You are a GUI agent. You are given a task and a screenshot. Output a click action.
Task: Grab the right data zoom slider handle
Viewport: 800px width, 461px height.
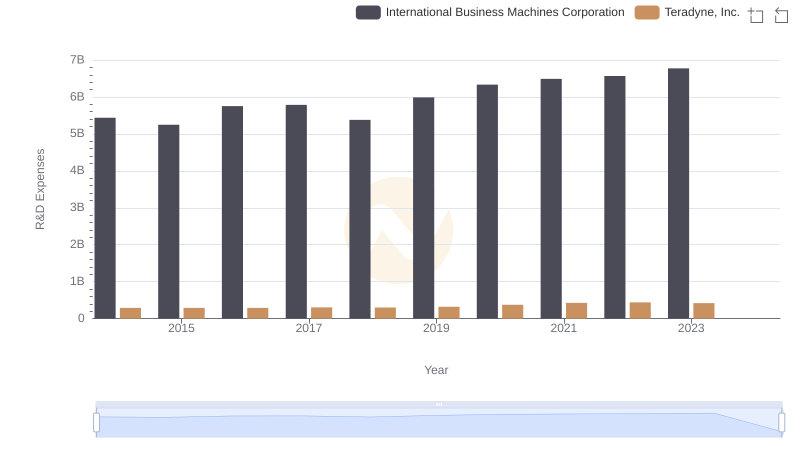tap(782, 423)
